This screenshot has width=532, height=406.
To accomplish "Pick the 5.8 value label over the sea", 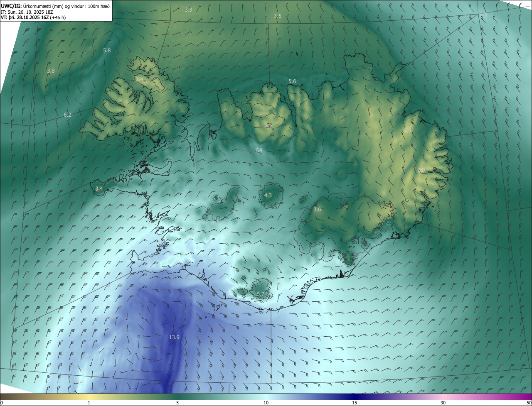I will (x=107, y=50).
